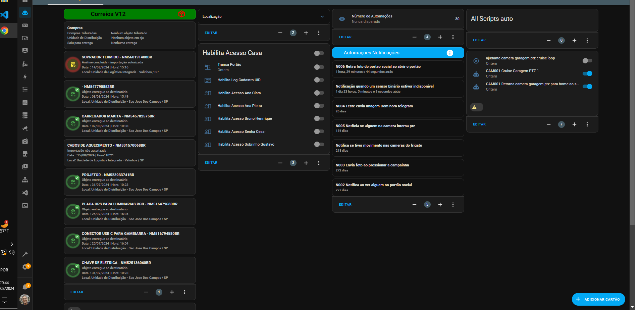This screenshot has width=644, height=310.
Task: Open the list-style Logbook sidebar panel
Action: tap(25, 90)
